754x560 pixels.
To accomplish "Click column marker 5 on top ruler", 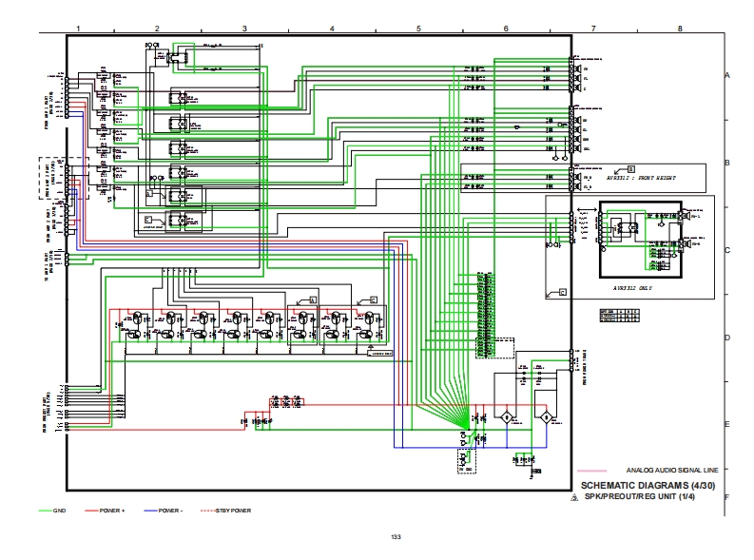I will click(x=418, y=29).
